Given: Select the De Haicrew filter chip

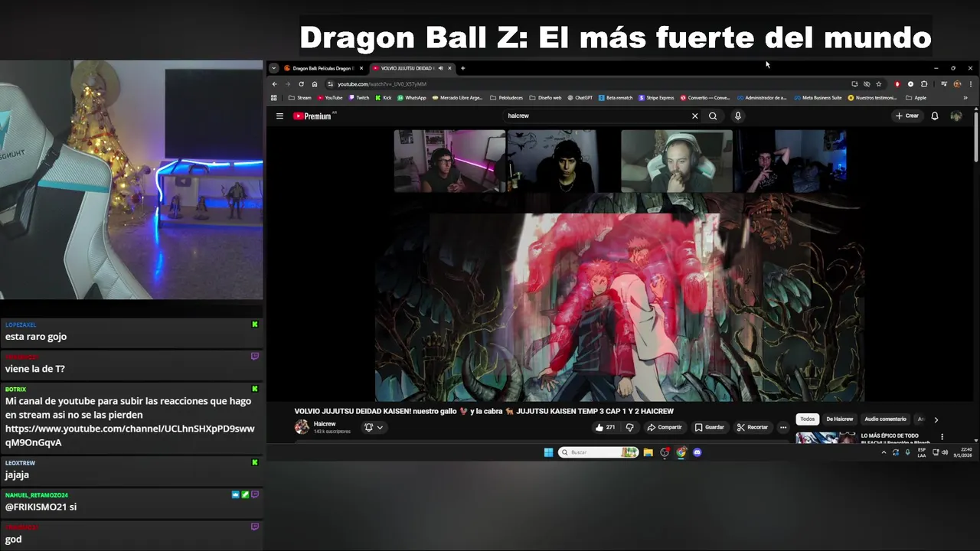Looking at the screenshot, I should click(839, 419).
